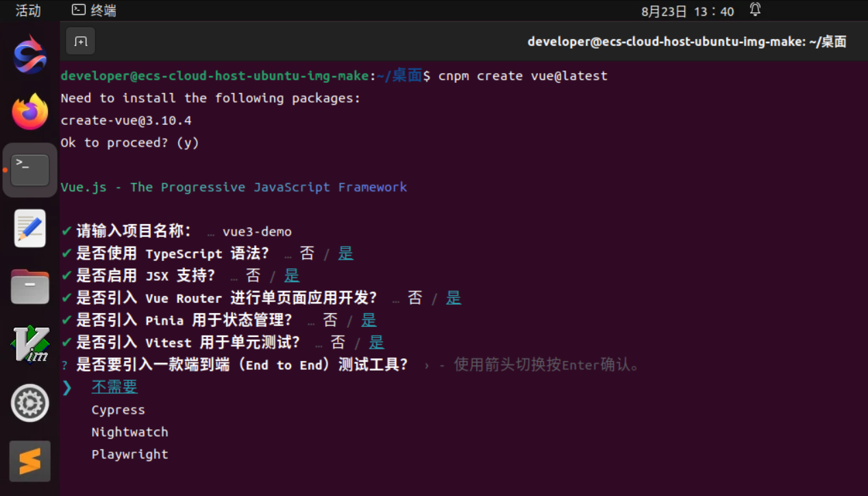Click the highlighted 不需要 option
The width and height of the screenshot is (868, 496).
pos(114,386)
